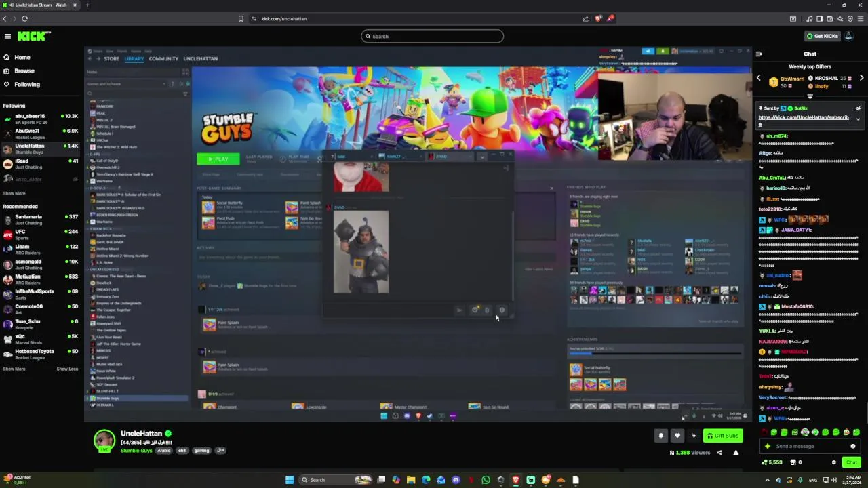Click the UncleHattan streamer avatar

[104, 440]
